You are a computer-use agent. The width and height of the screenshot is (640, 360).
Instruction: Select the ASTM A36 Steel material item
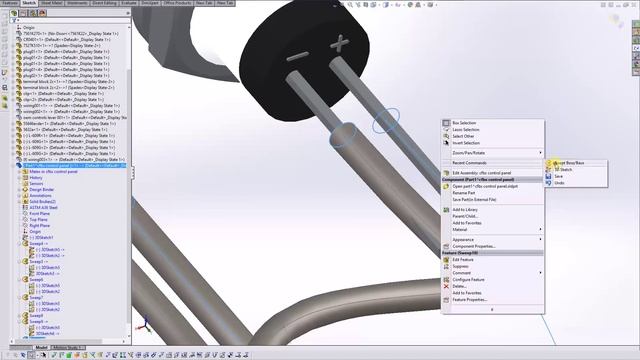click(x=43, y=208)
